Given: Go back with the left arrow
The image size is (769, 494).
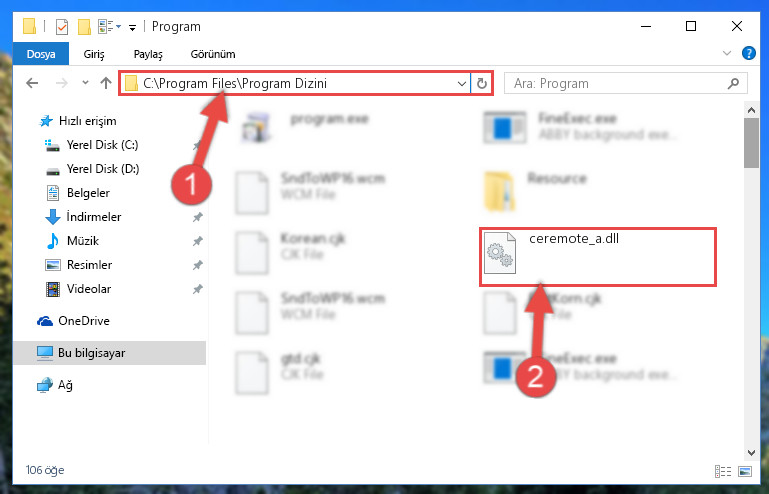Looking at the screenshot, I should pyautogui.click(x=32, y=83).
